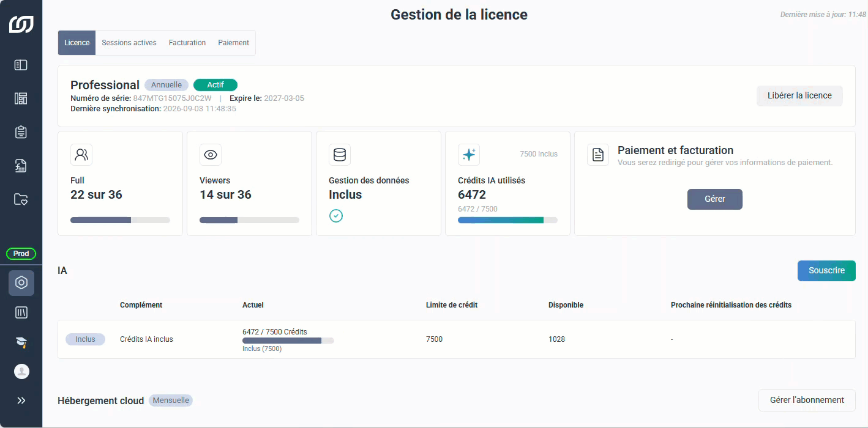Click expiry date 2027-03-05
This screenshot has width=868, height=428.
pyautogui.click(x=284, y=98)
